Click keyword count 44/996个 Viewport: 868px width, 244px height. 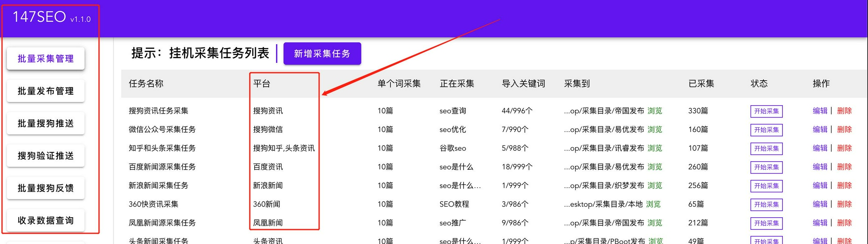(517, 111)
